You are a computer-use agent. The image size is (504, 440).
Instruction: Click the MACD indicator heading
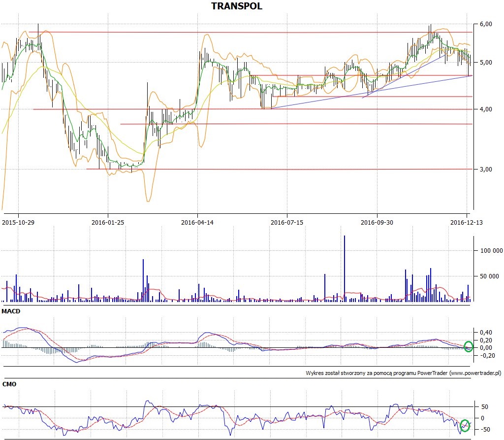pyautogui.click(x=11, y=311)
